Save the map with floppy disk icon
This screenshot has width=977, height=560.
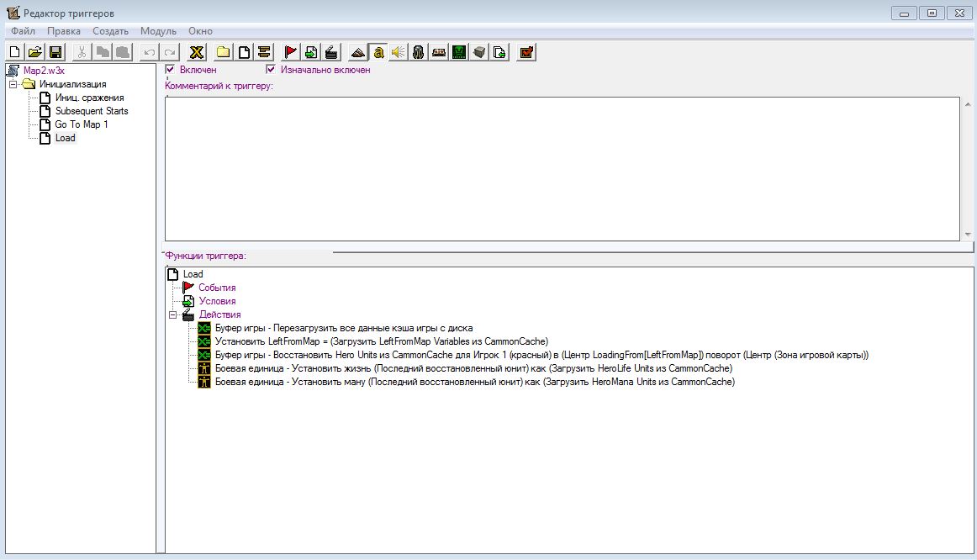tap(55, 52)
